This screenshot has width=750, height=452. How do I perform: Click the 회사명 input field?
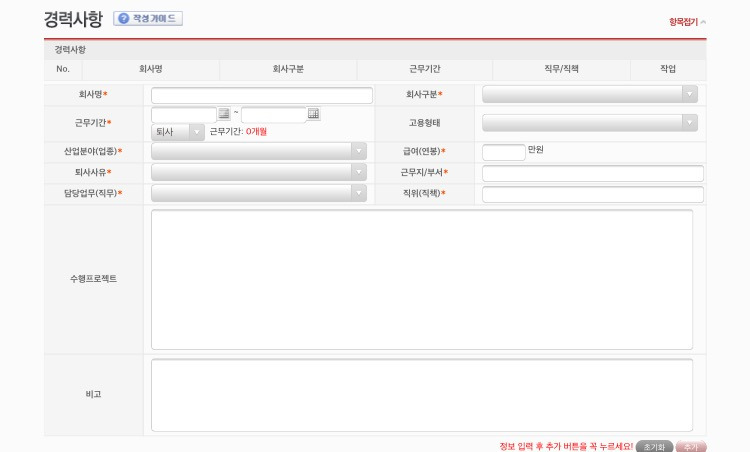(x=262, y=95)
